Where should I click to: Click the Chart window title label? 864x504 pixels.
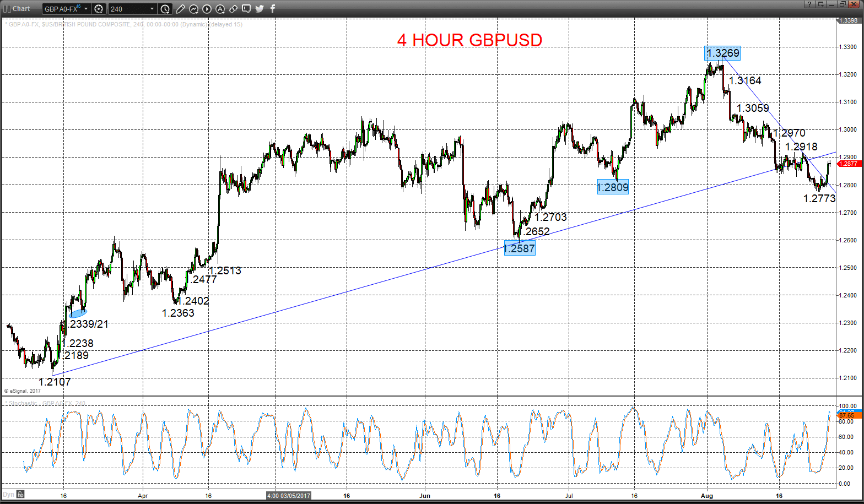(x=21, y=9)
